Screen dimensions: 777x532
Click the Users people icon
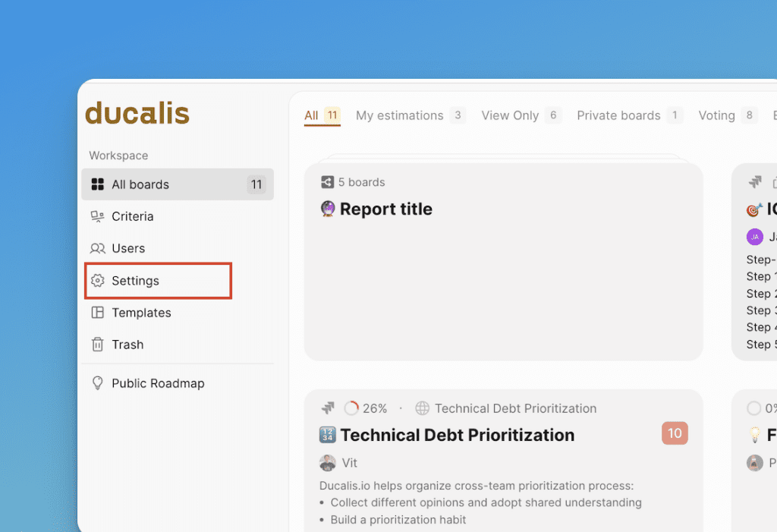coord(97,248)
